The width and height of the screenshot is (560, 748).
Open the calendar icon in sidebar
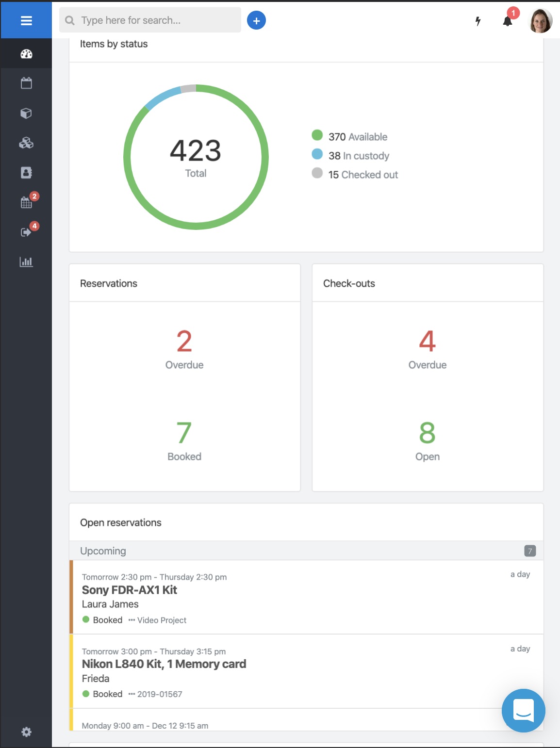click(26, 83)
